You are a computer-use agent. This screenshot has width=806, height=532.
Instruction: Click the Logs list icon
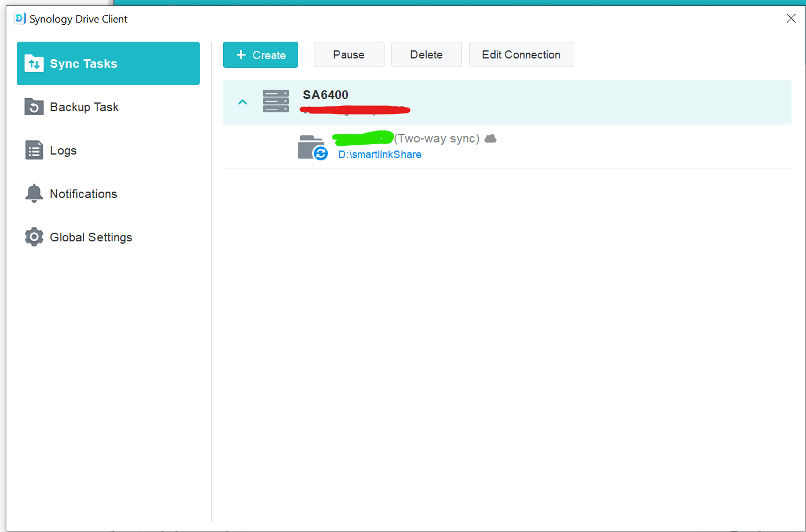click(34, 150)
